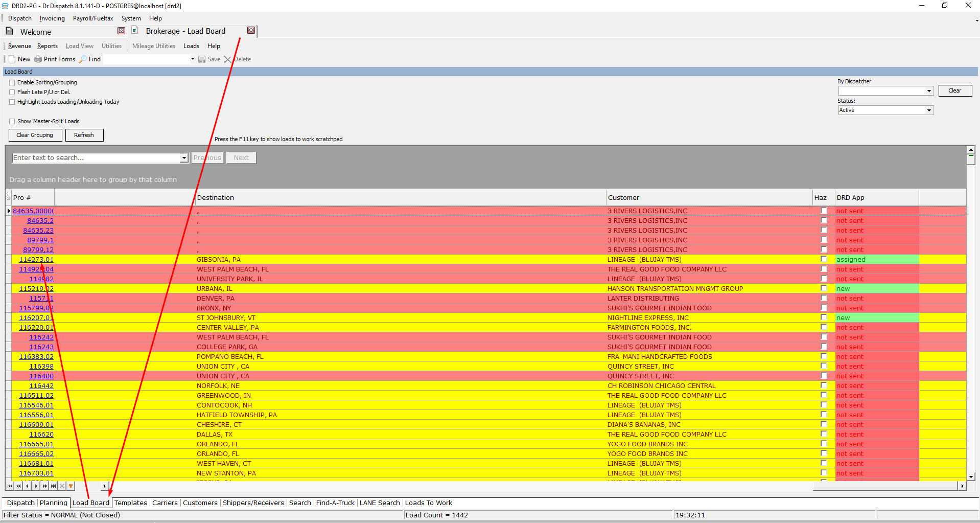Check Show 'Master-Split' Loads option
Viewport: 980px width, 523px height.
click(12, 121)
